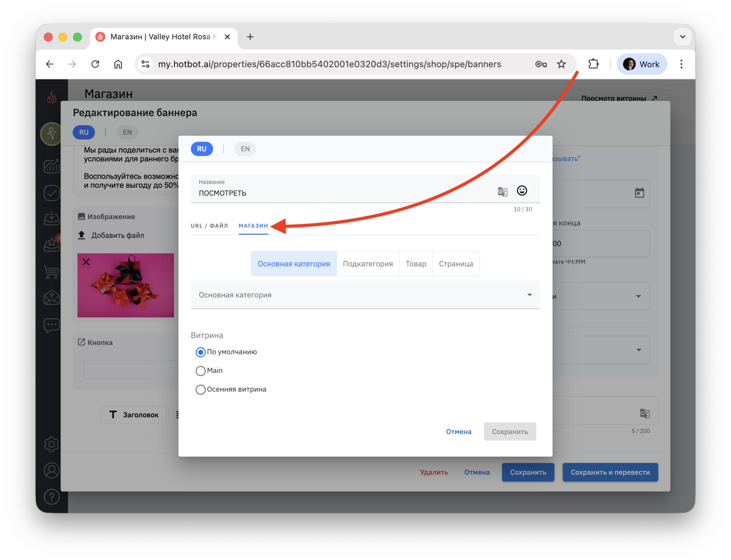731x560 pixels.
Task: Switch to the МАГАЗИН tab
Action: (x=253, y=226)
